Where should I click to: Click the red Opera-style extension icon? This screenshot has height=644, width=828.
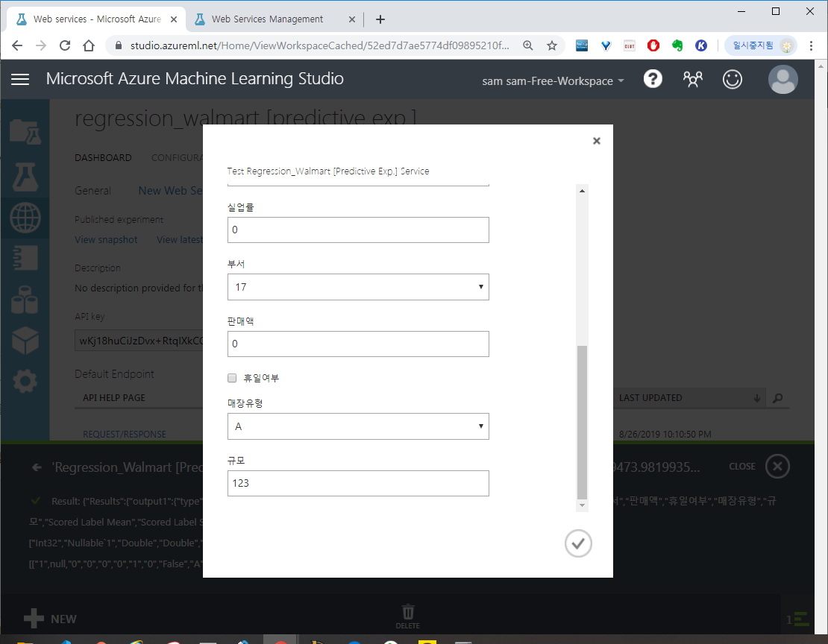point(653,45)
